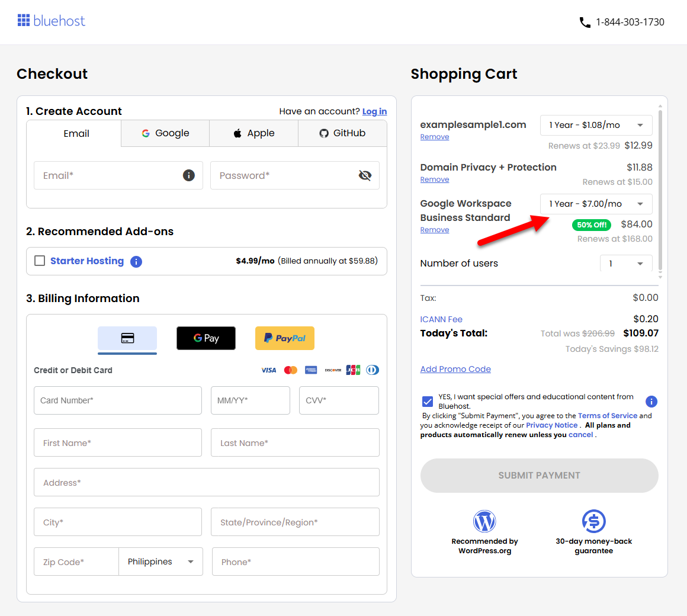This screenshot has width=687, height=616.
Task: Click the shopping cart scrollbar
Action: 660,191
